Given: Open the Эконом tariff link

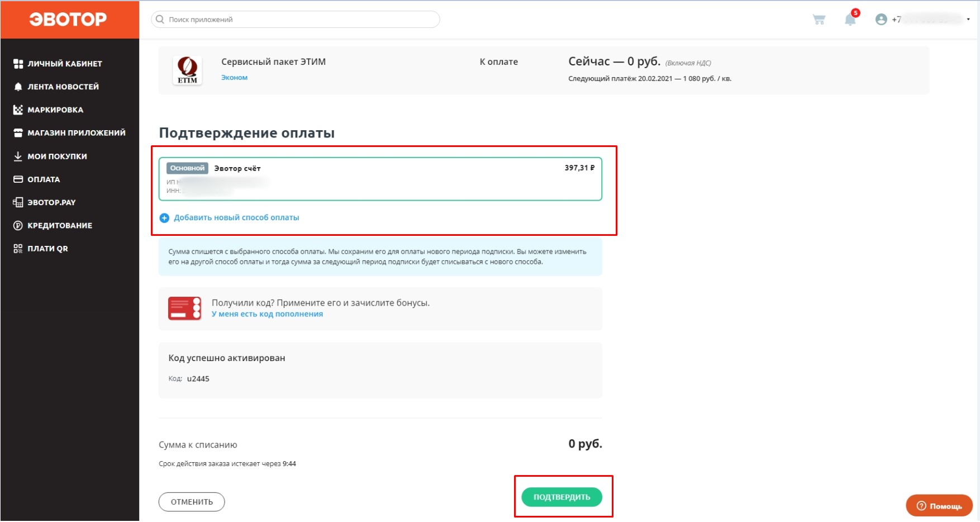Looking at the screenshot, I should (234, 78).
